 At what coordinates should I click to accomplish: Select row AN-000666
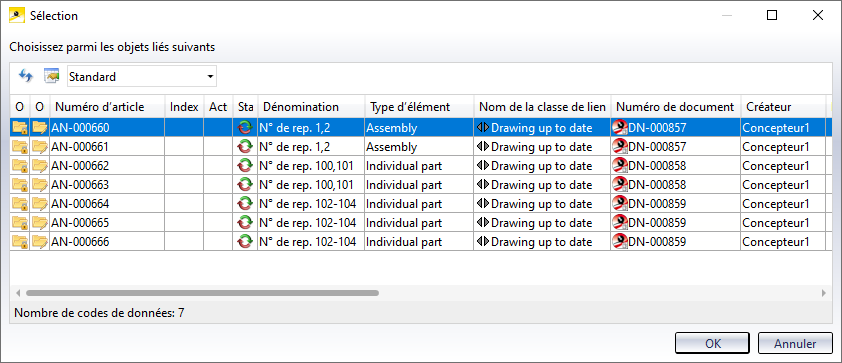tap(420, 242)
